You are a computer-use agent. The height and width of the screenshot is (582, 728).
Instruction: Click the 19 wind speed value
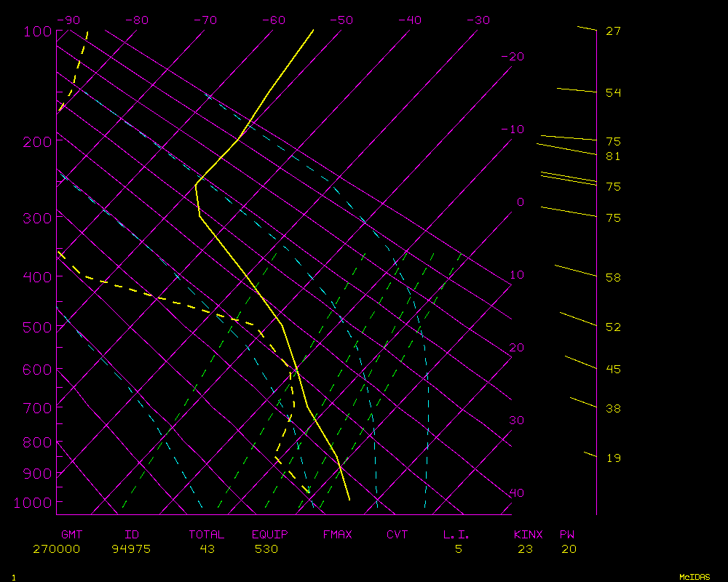613,458
